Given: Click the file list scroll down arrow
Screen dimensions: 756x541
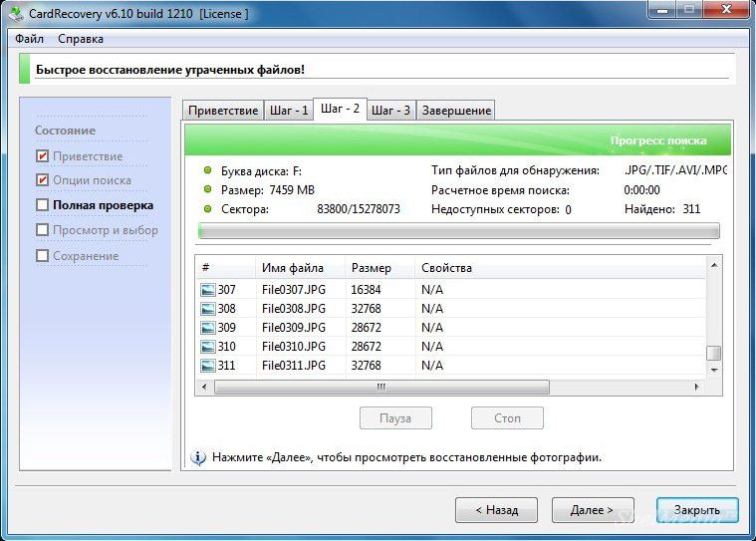Looking at the screenshot, I should pos(714,371).
